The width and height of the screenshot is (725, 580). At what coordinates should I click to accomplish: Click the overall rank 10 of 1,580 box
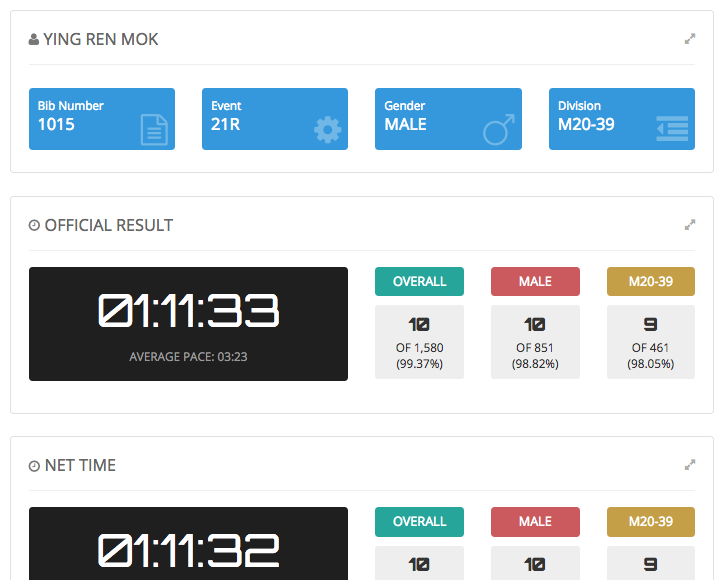419,342
